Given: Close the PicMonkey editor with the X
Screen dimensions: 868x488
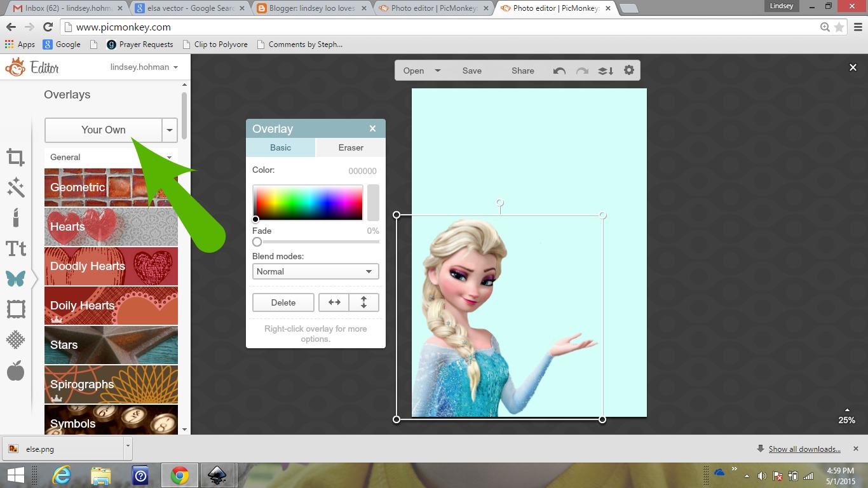Looking at the screenshot, I should (853, 67).
